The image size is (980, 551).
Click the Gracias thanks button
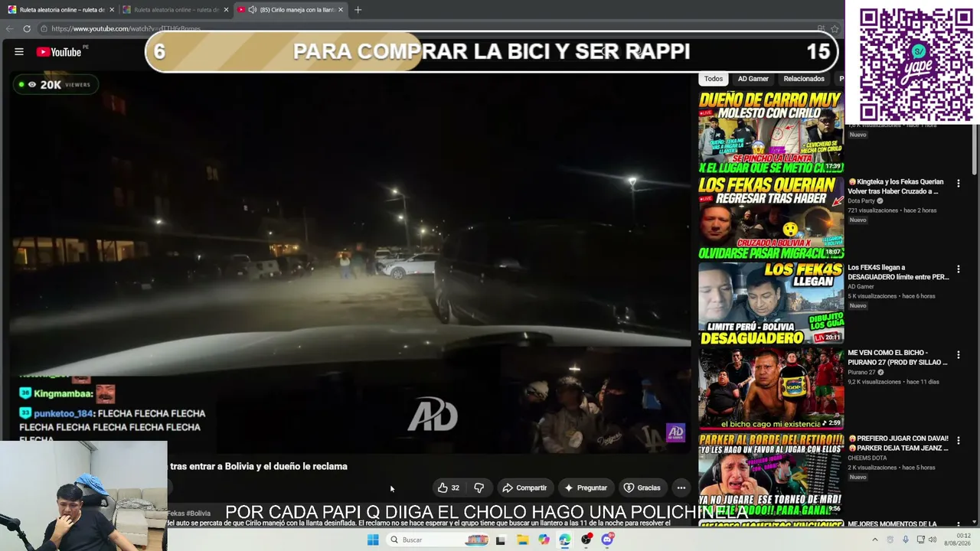tap(642, 487)
